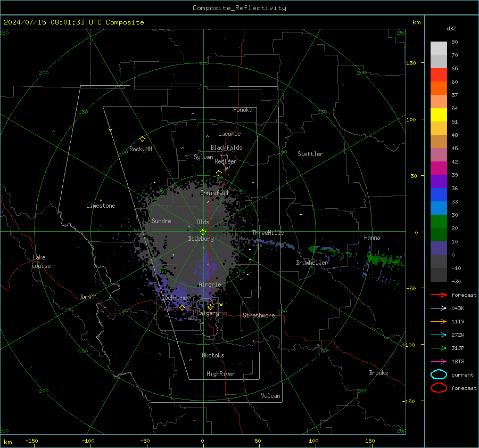Click the ThreeHills city label

click(268, 233)
